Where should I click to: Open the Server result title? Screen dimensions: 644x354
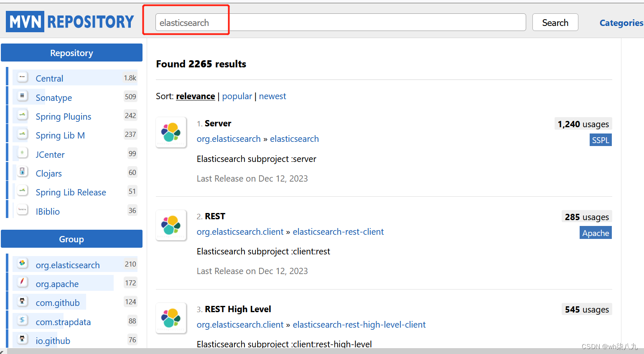click(218, 123)
